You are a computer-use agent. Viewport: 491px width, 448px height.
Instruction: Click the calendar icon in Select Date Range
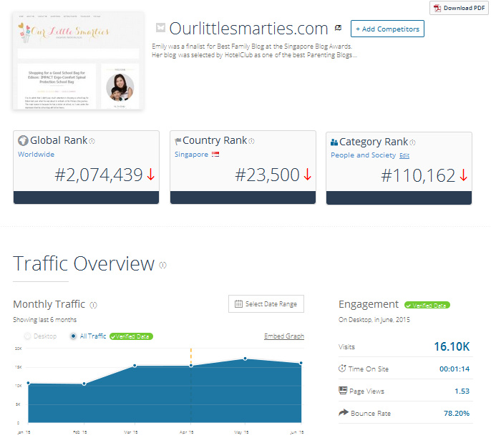point(238,303)
